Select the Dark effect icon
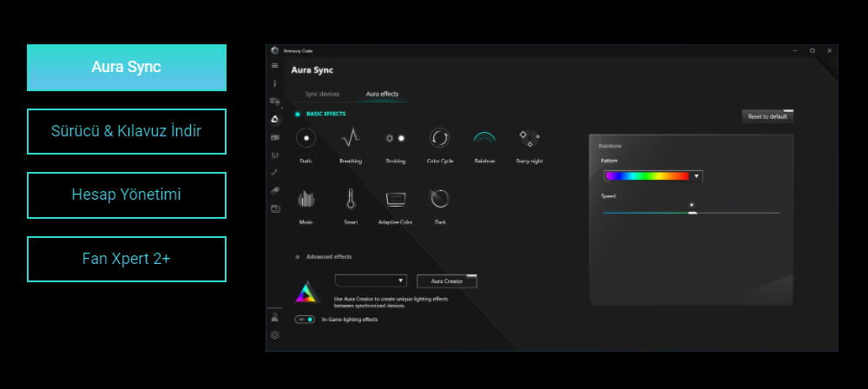The height and width of the screenshot is (389, 868). (x=439, y=198)
